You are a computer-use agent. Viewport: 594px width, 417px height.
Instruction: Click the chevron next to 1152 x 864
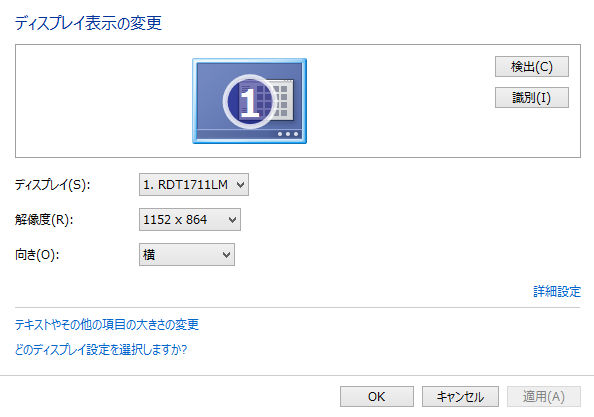[232, 220]
